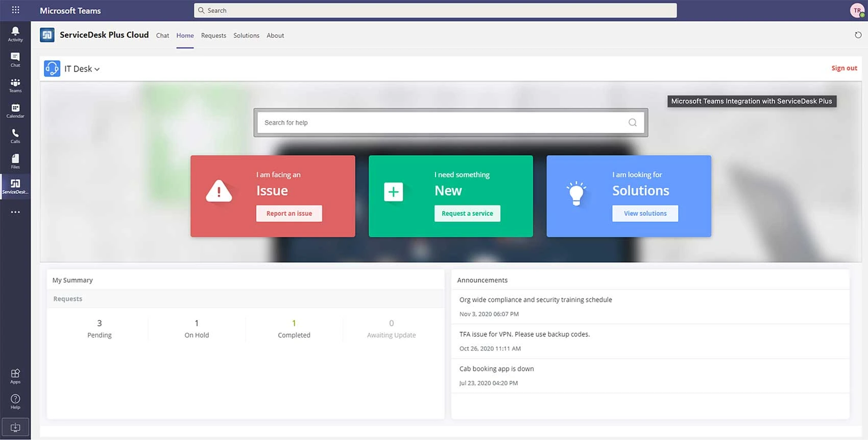Screen dimensions: 868x440
Task: Click the Nov 3, 2020 06:07 PM timestamp
Action: 489,314
